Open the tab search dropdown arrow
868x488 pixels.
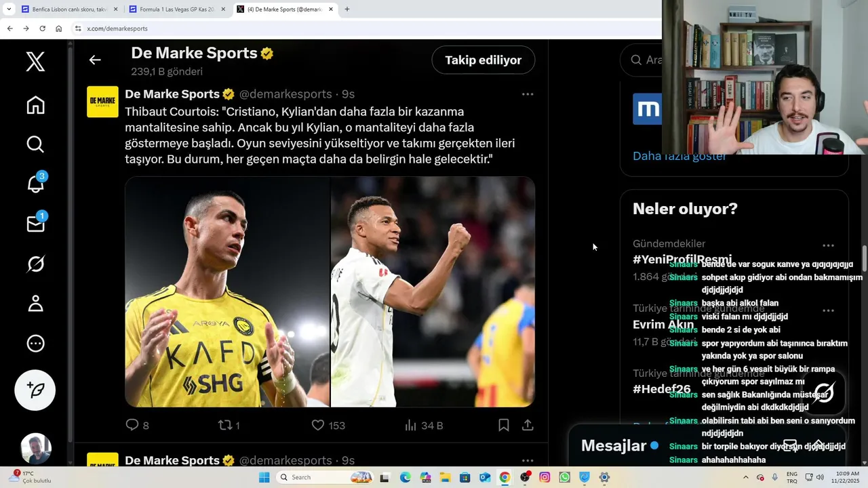point(9,9)
